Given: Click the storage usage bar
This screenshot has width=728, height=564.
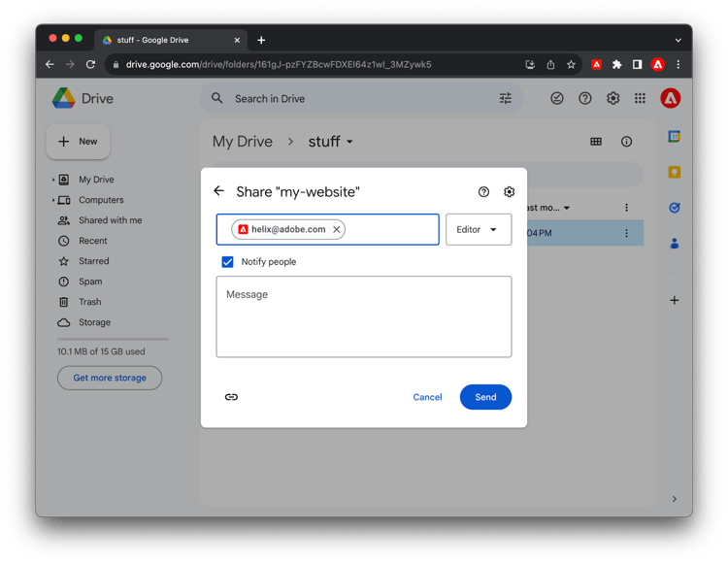Looking at the screenshot, I should pos(112,339).
